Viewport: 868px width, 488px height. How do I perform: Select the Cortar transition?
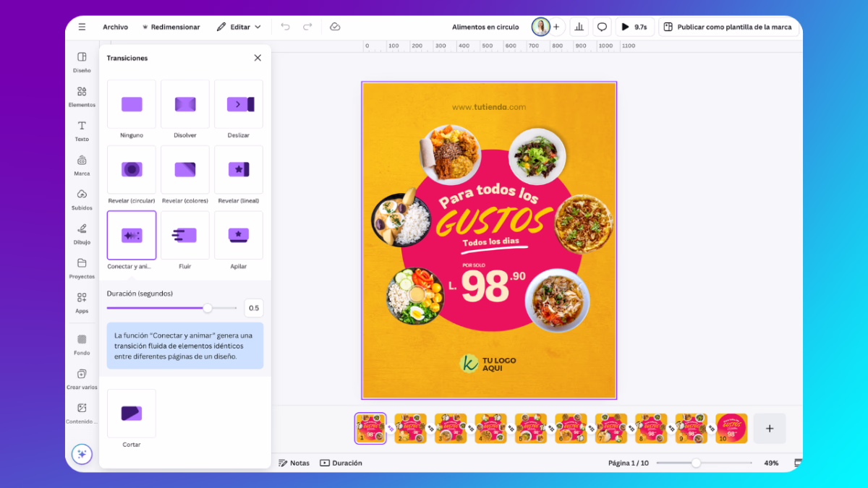132,414
